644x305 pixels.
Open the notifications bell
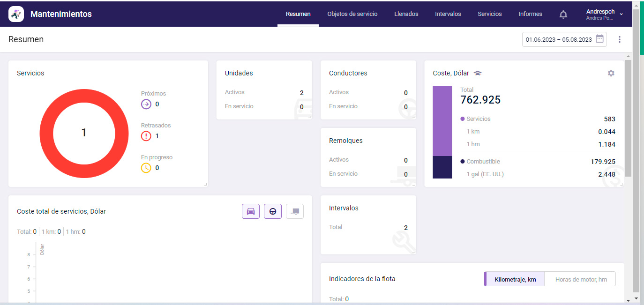(563, 15)
